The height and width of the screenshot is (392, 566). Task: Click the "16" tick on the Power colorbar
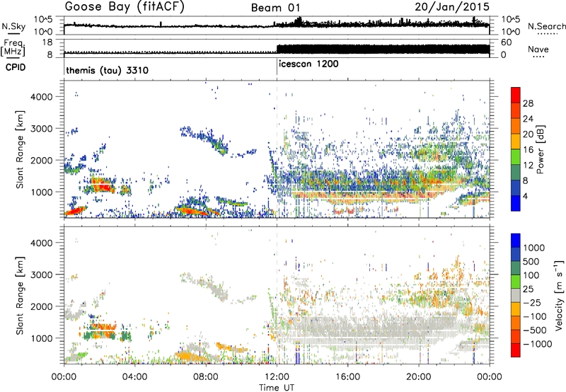(528, 150)
